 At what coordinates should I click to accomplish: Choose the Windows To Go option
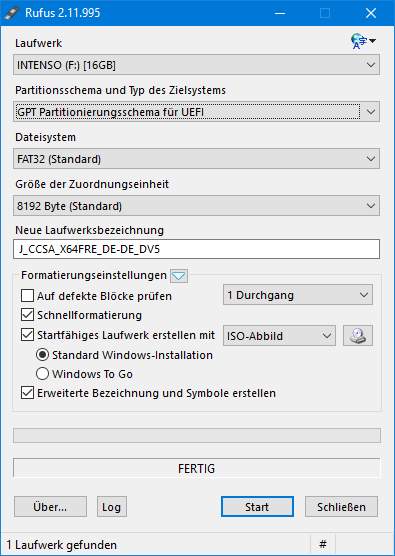point(43,374)
